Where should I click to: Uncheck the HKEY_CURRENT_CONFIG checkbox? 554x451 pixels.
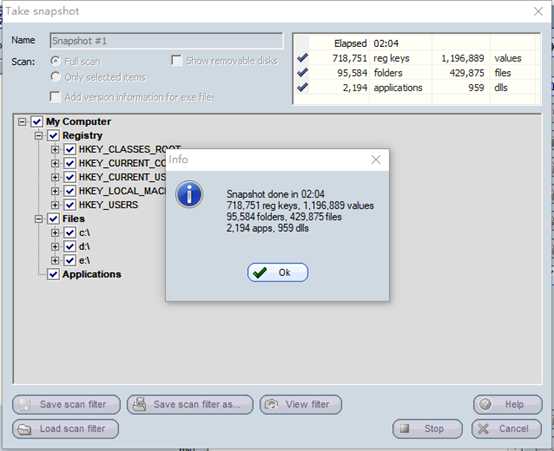click(70, 163)
